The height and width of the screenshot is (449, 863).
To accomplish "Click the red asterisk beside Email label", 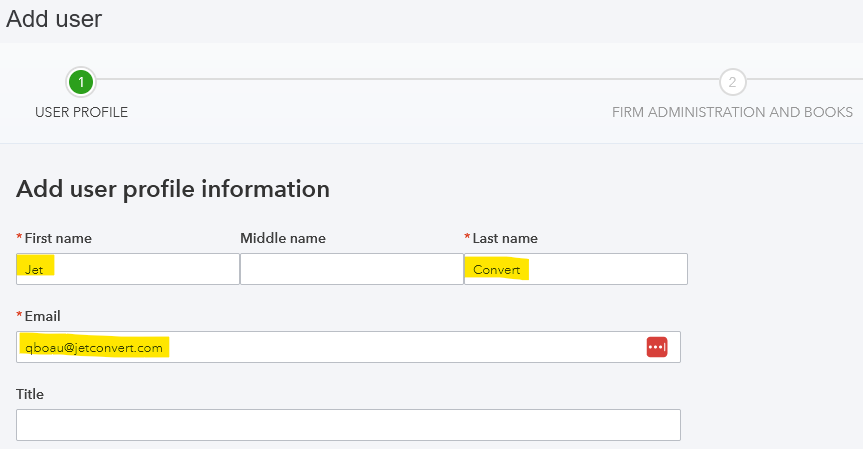I will pos(19,315).
